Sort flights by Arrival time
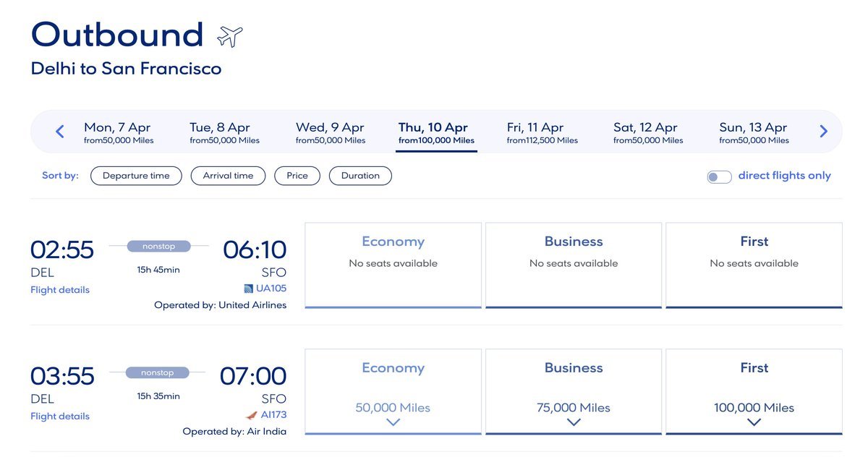This screenshot has height=457, width=868. tap(228, 176)
